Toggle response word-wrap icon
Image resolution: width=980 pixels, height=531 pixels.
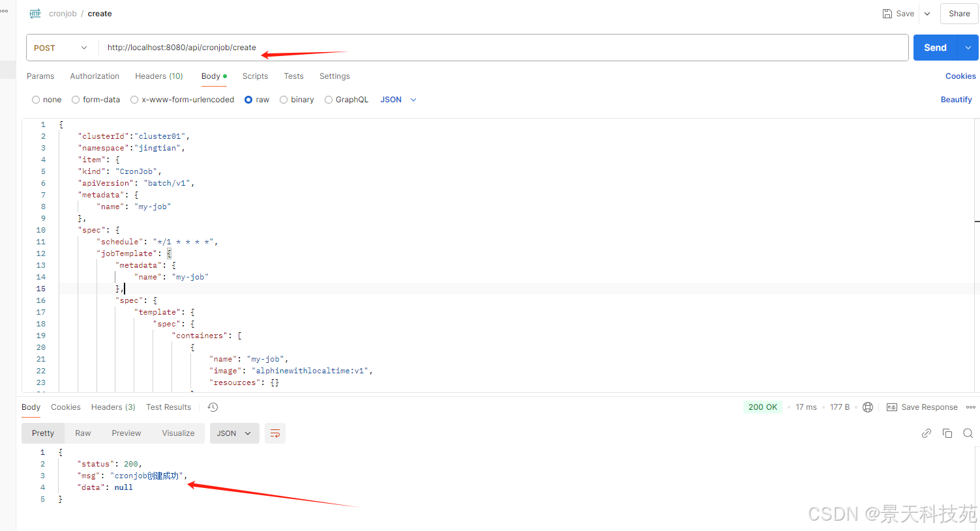(275, 433)
